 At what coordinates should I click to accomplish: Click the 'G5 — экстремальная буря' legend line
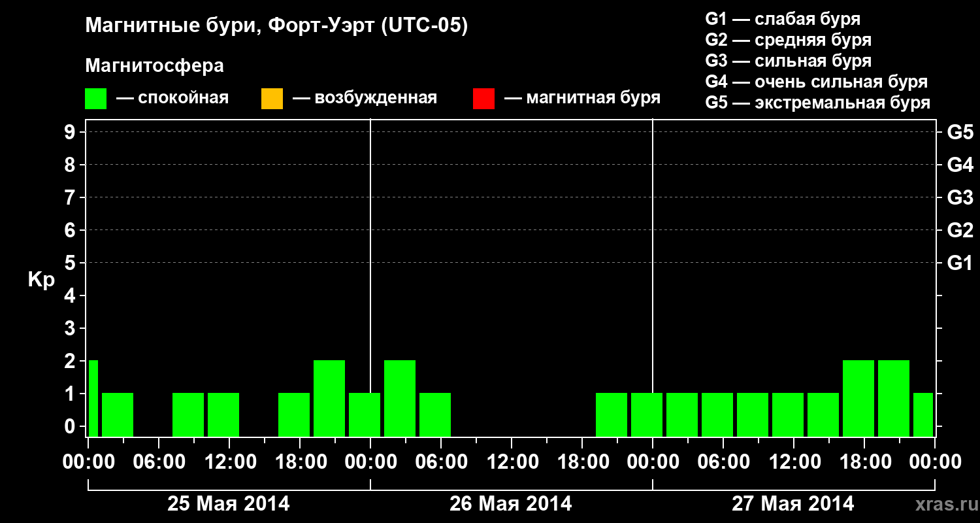pos(818,103)
